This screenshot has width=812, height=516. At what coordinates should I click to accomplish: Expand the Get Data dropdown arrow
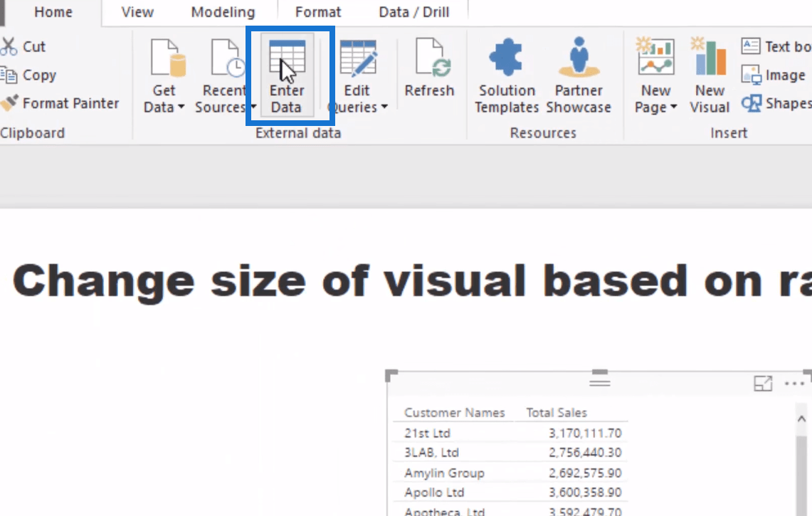tap(181, 107)
